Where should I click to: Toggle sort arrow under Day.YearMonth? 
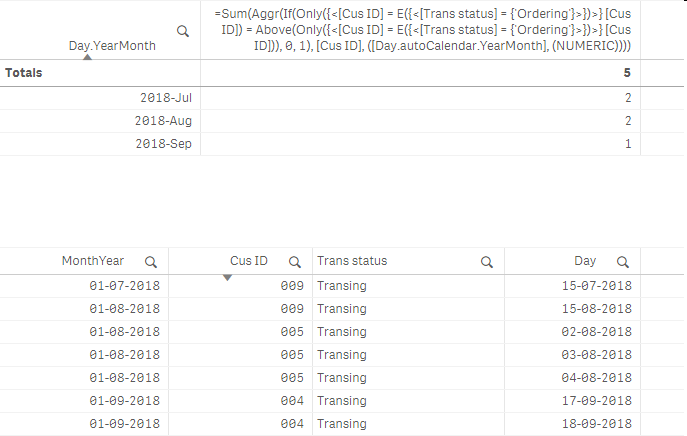tap(87, 57)
